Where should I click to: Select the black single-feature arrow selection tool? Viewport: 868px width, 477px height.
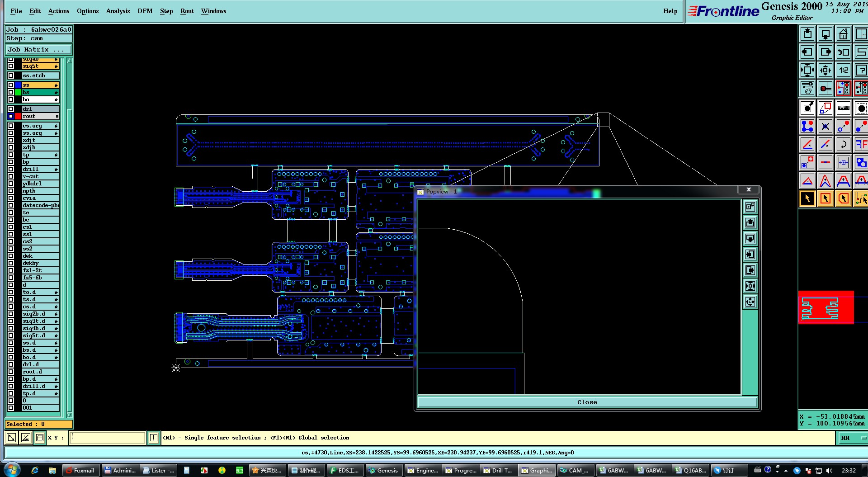807,198
